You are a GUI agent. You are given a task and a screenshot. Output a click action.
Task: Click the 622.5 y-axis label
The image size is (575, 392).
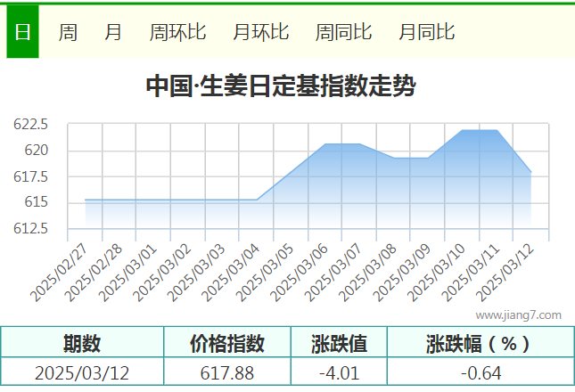30,125
